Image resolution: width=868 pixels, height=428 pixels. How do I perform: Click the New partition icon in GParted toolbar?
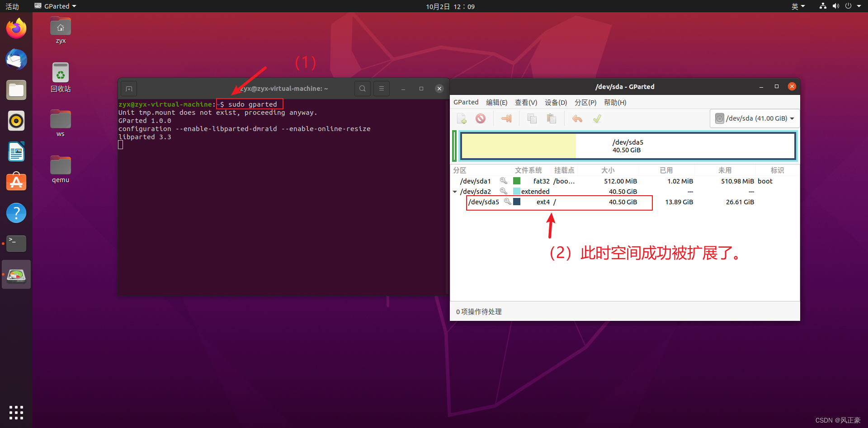click(462, 118)
